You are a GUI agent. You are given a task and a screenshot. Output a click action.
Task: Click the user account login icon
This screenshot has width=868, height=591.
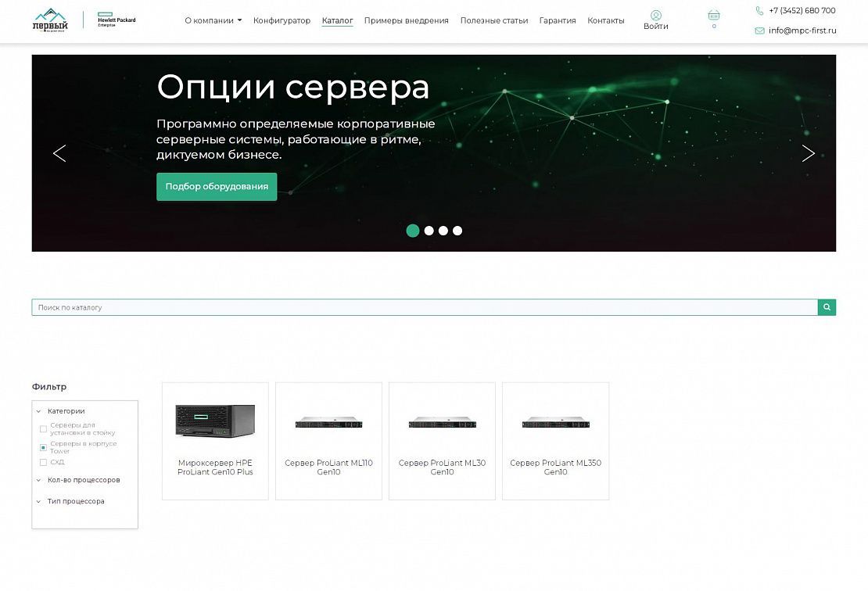(655, 16)
